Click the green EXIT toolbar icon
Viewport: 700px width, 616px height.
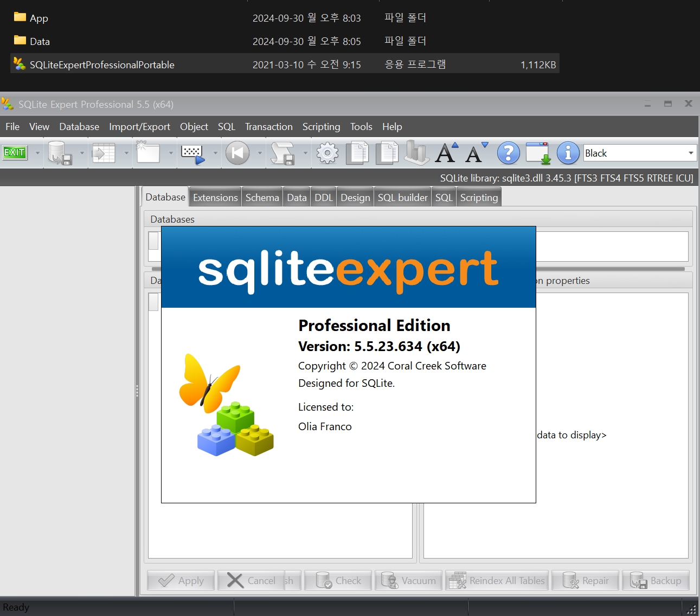15,153
